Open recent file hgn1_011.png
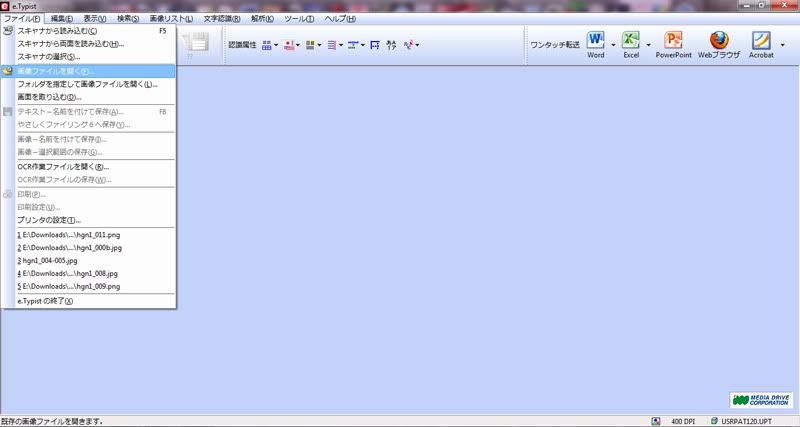800x427 pixels. point(89,235)
